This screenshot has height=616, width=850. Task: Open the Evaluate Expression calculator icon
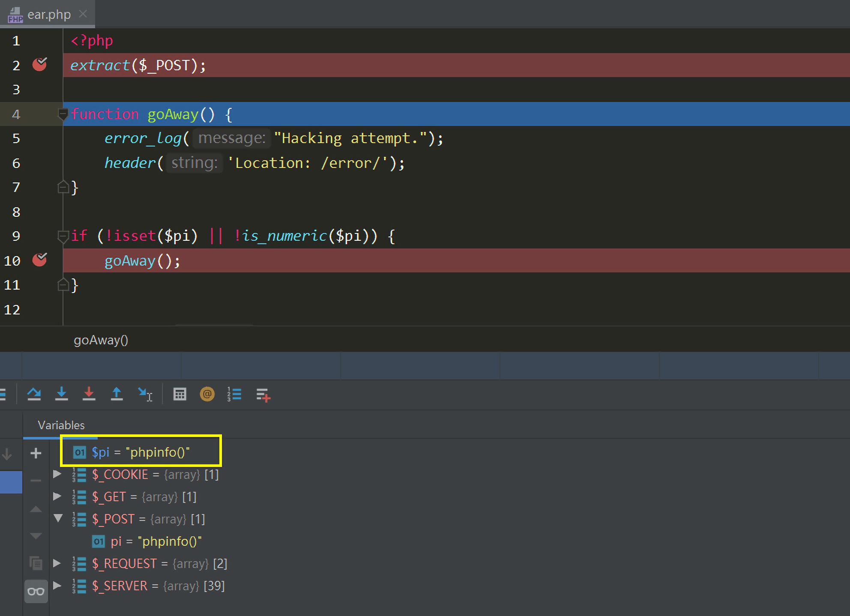[x=180, y=394]
